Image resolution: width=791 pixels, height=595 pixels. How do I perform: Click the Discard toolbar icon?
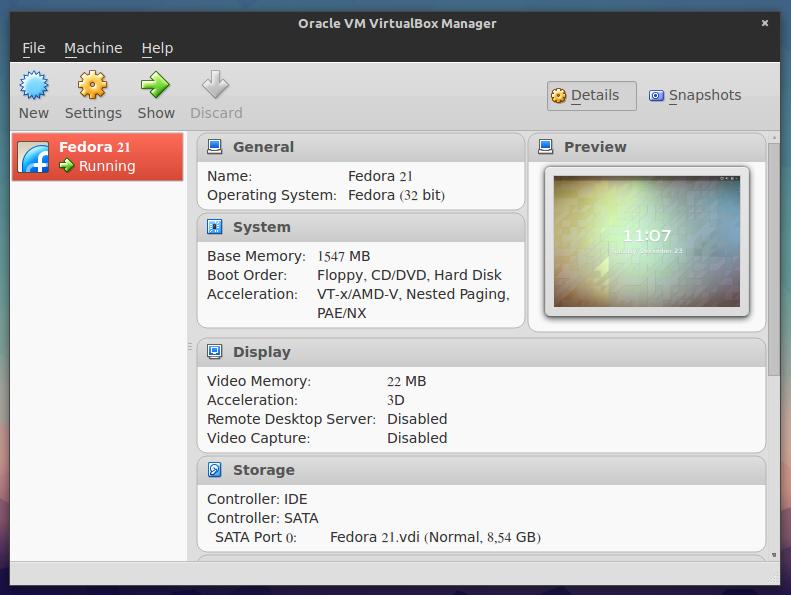(216, 85)
